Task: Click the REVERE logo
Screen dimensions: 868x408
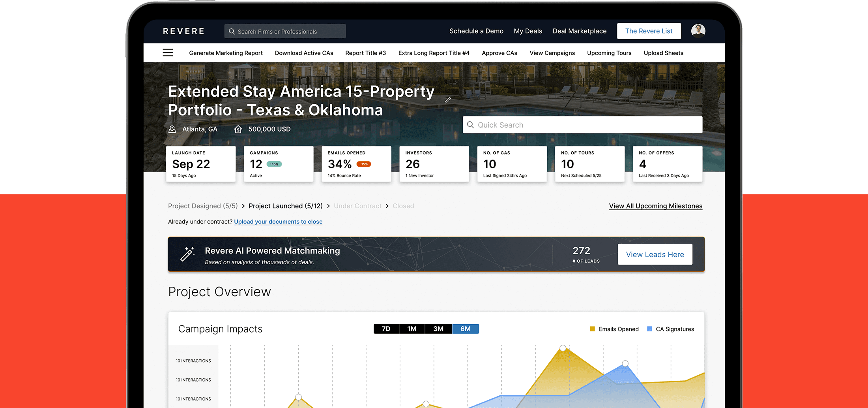Action: click(x=184, y=31)
